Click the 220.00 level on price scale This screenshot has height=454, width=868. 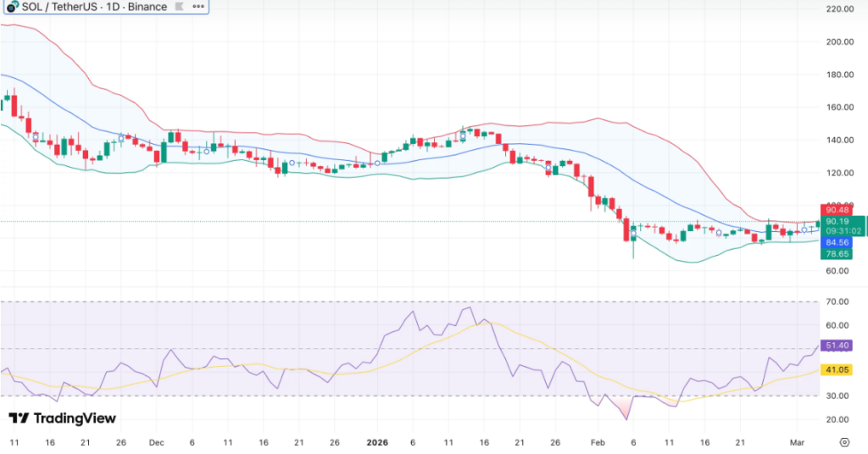click(837, 8)
